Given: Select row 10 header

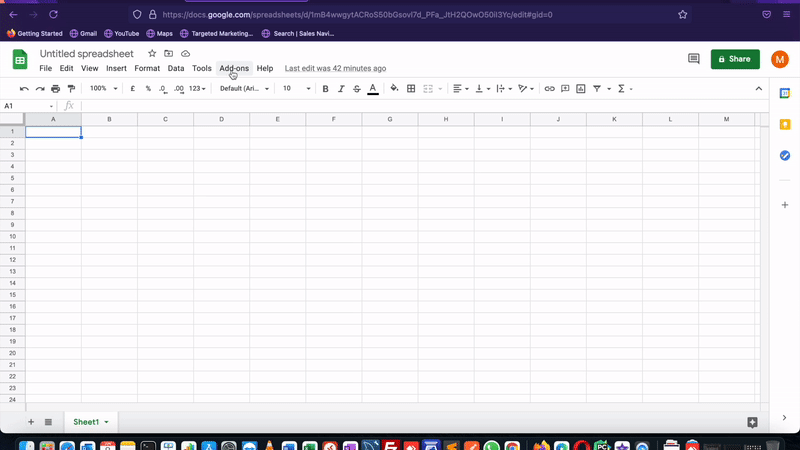Looking at the screenshot, I should tap(12, 237).
